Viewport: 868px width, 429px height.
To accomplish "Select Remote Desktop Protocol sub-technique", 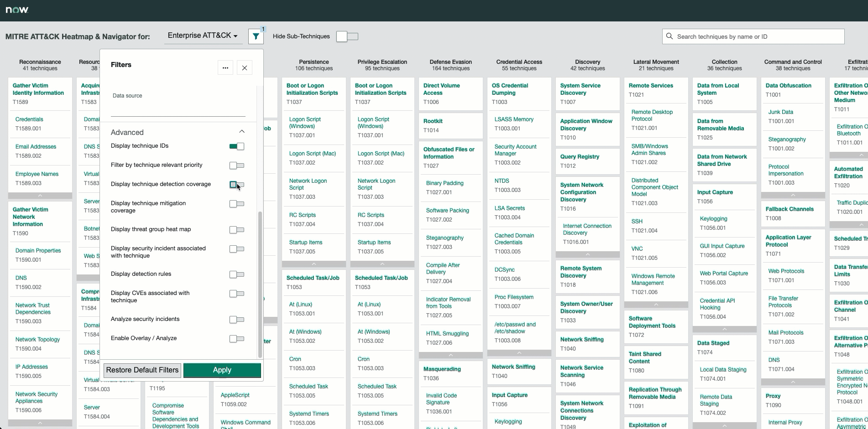I will (x=652, y=115).
